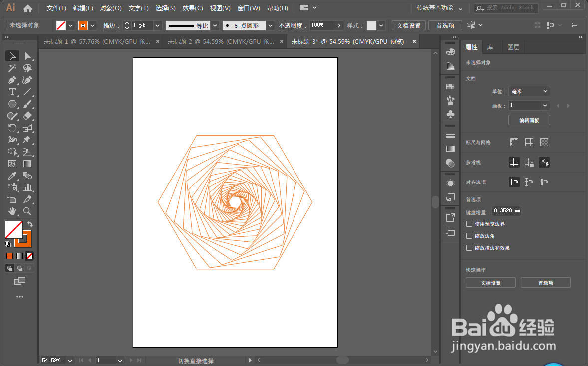Click 文档设置 in the control bar
The width and height of the screenshot is (588, 366).
409,25
